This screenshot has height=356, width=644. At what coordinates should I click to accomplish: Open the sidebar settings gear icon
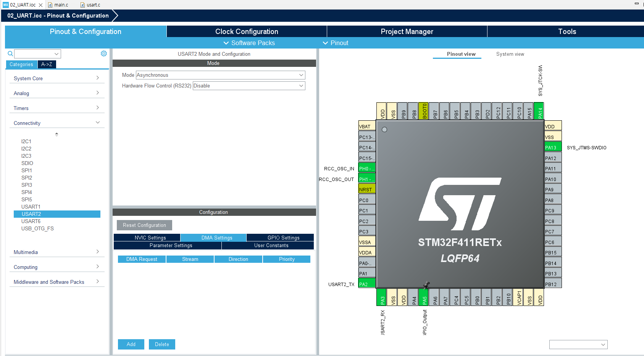coord(103,53)
